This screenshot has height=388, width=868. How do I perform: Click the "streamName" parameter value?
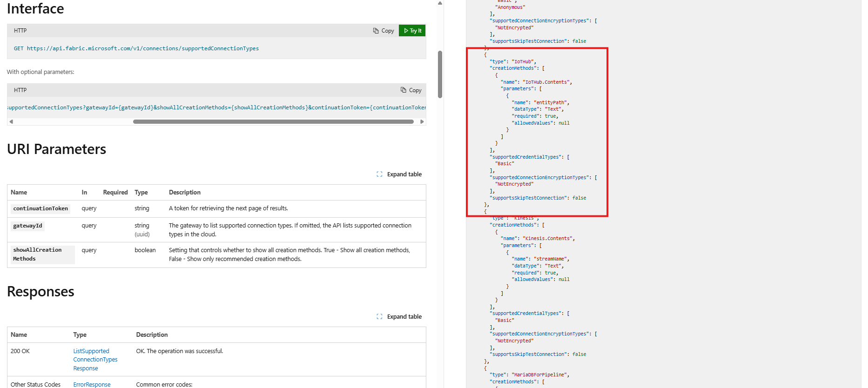click(x=551, y=259)
